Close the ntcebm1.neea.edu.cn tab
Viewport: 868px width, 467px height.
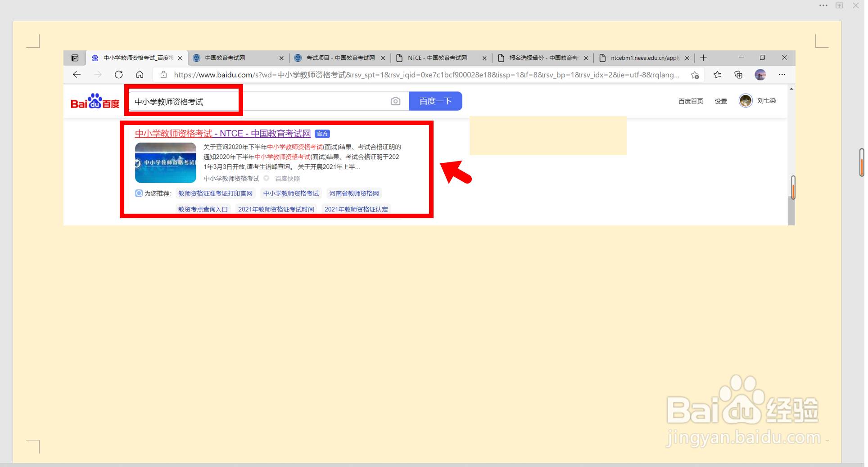tap(687, 58)
